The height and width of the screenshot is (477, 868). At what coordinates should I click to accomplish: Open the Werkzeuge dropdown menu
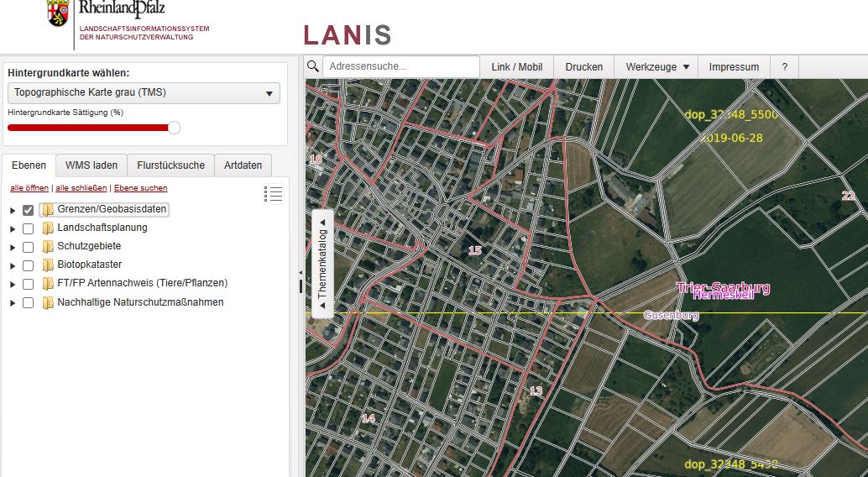(657, 67)
